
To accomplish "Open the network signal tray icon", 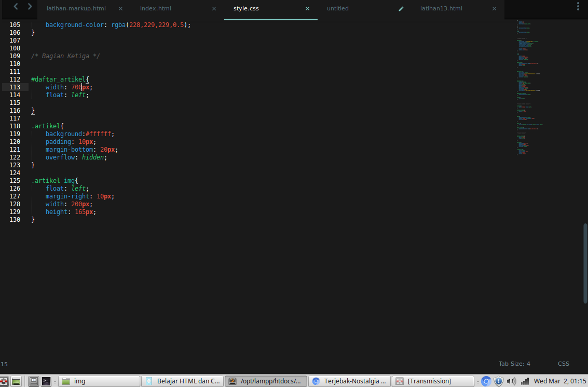I will pyautogui.click(x=525, y=381).
